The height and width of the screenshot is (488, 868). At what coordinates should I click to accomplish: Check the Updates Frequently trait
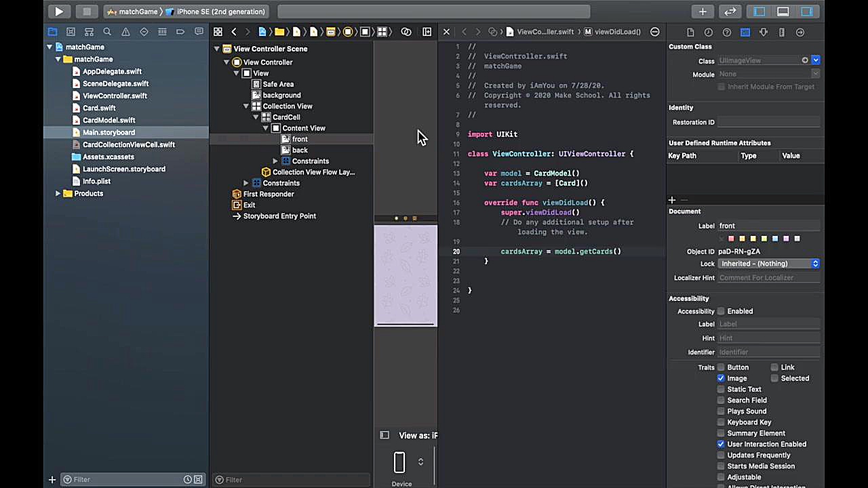721,455
